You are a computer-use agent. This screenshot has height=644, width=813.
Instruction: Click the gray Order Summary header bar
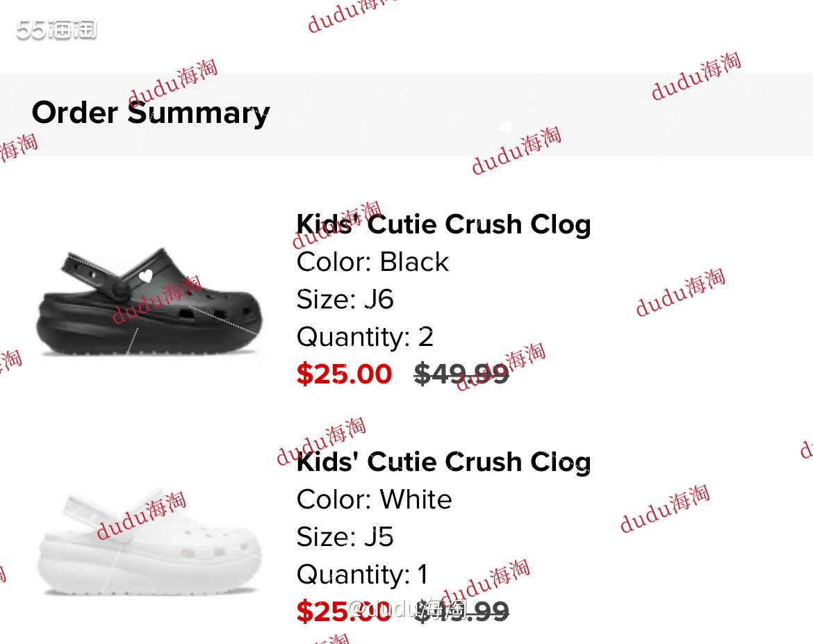(x=406, y=114)
